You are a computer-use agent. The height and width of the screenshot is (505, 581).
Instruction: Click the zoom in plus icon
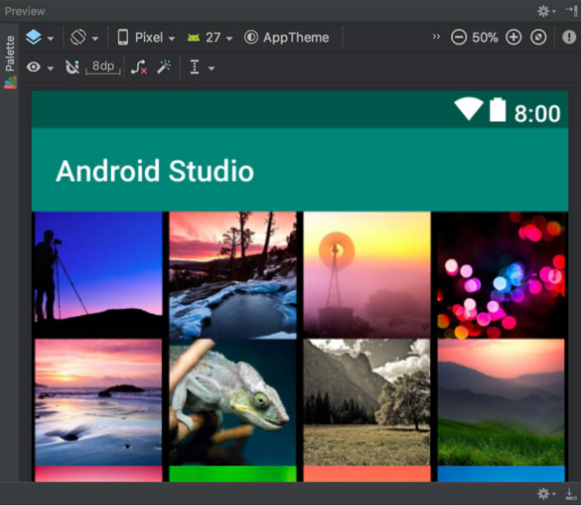[x=514, y=37]
